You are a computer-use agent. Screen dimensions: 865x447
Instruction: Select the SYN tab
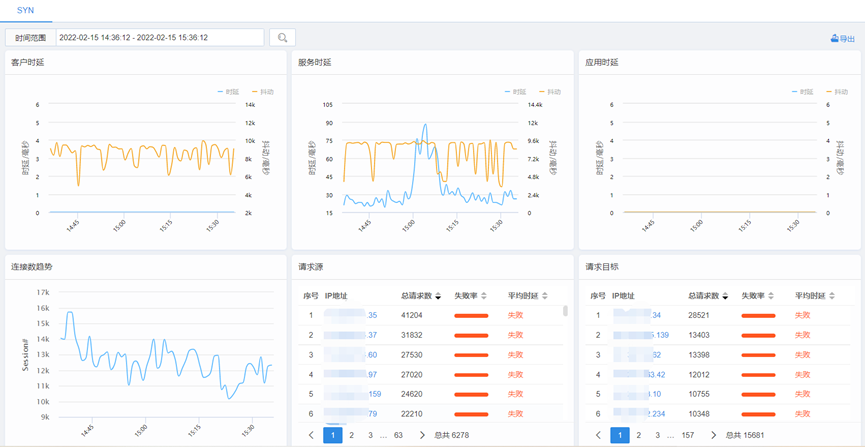tap(25, 10)
